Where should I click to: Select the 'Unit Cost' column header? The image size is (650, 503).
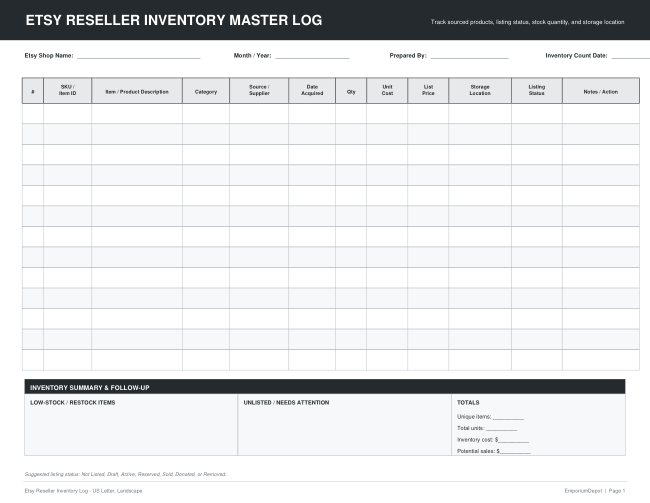point(387,90)
